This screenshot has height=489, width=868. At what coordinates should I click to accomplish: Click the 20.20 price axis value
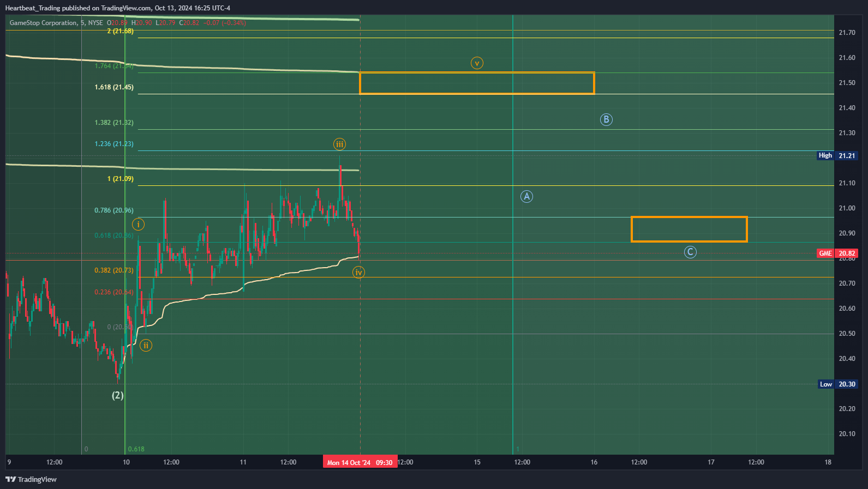847,409
